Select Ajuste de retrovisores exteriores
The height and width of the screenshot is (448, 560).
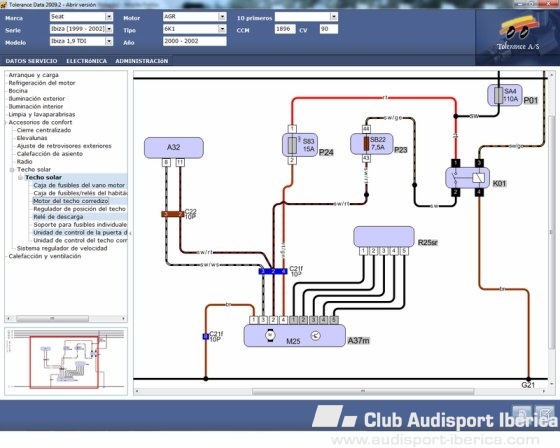(64, 146)
